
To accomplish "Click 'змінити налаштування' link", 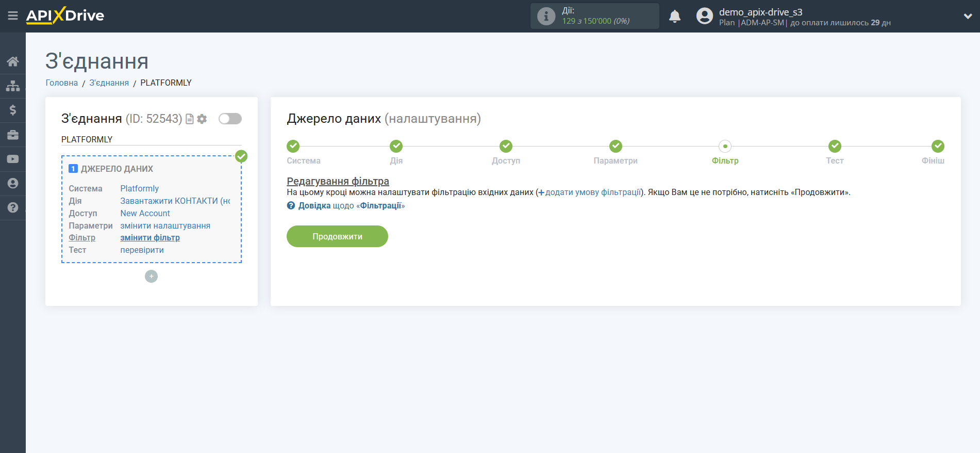I will tap(165, 226).
